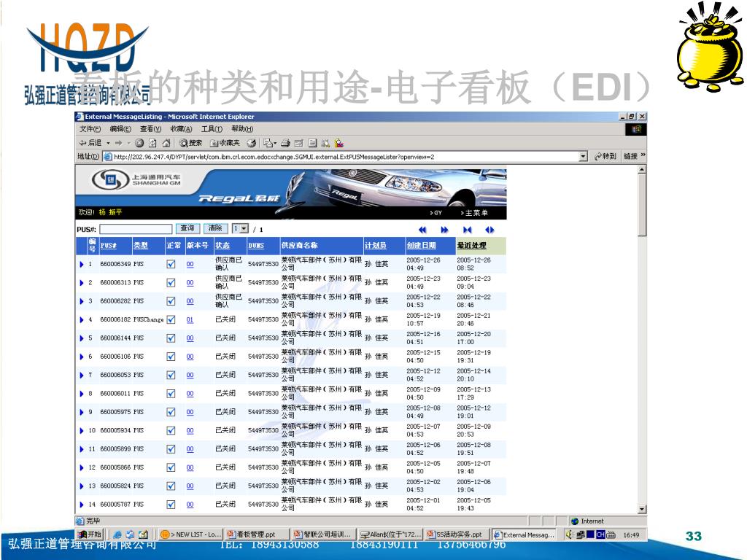Open the Mail toolbar icon
This screenshot has height=560, width=747.
click(268, 143)
